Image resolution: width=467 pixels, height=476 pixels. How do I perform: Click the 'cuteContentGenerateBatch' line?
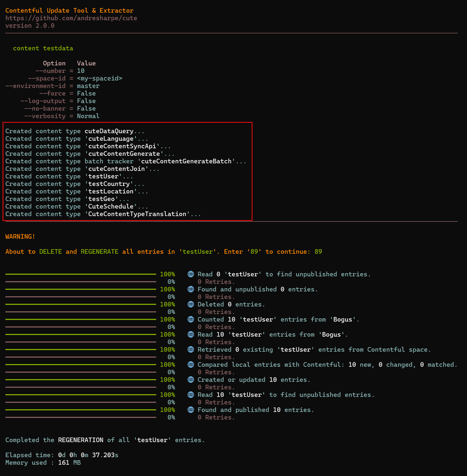click(126, 161)
